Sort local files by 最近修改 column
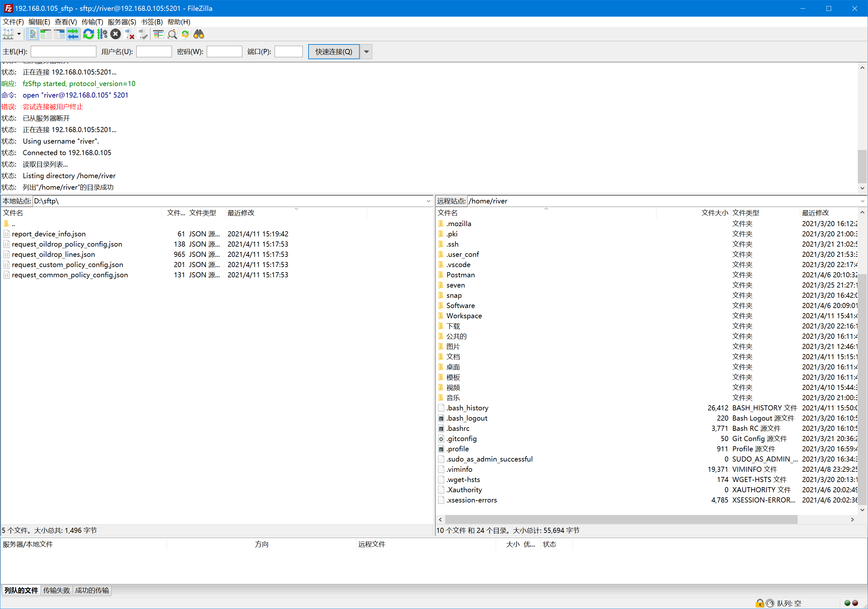 (296, 213)
